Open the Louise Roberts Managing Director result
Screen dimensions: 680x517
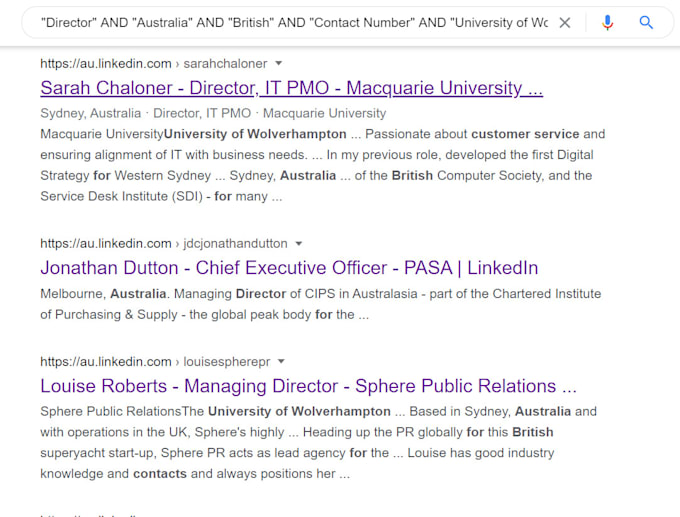click(x=308, y=386)
